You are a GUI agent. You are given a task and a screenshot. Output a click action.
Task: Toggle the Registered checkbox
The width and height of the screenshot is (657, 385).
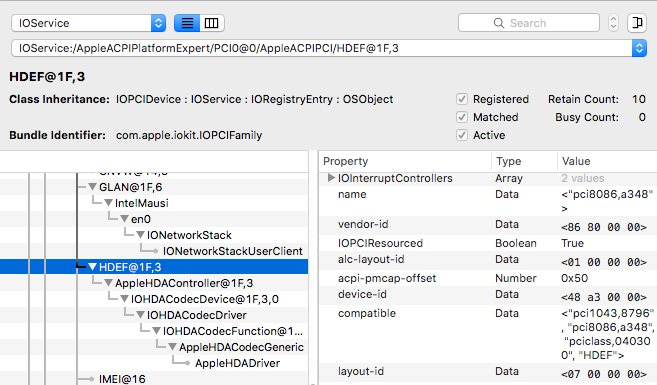pos(462,99)
